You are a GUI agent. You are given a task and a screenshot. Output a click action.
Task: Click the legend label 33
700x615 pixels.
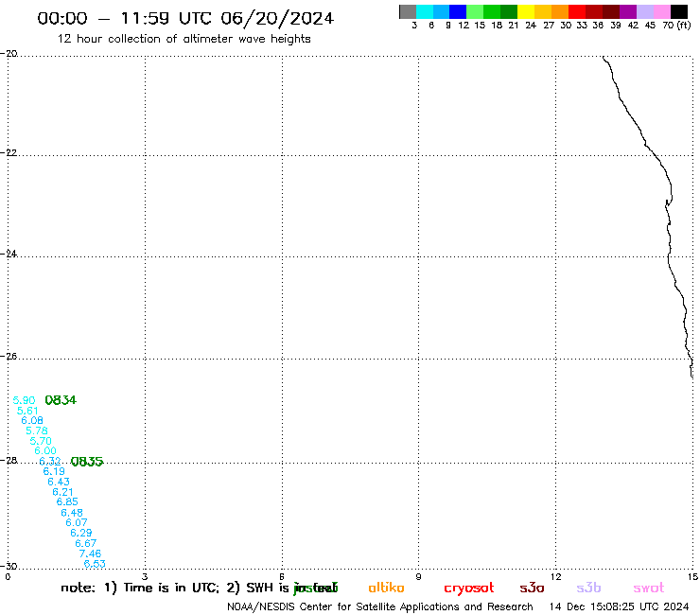582,25
